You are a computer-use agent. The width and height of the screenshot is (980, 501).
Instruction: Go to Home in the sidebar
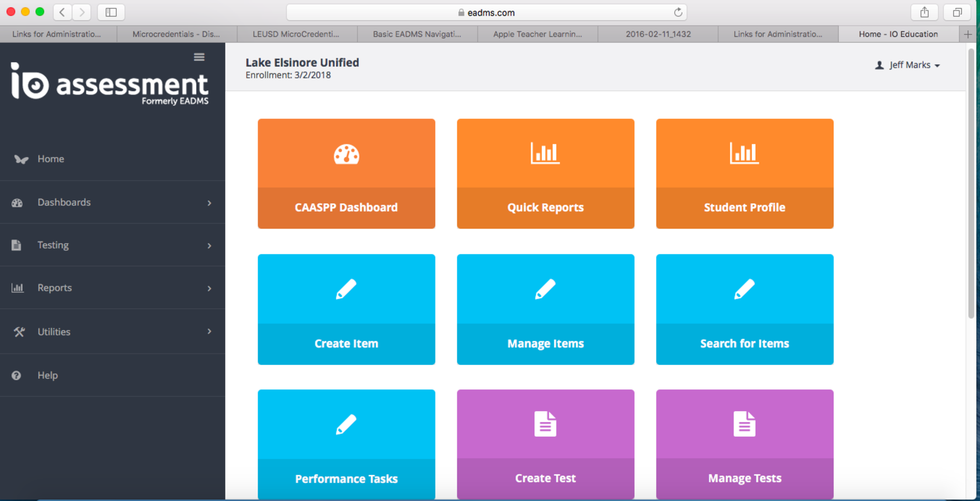coord(51,159)
